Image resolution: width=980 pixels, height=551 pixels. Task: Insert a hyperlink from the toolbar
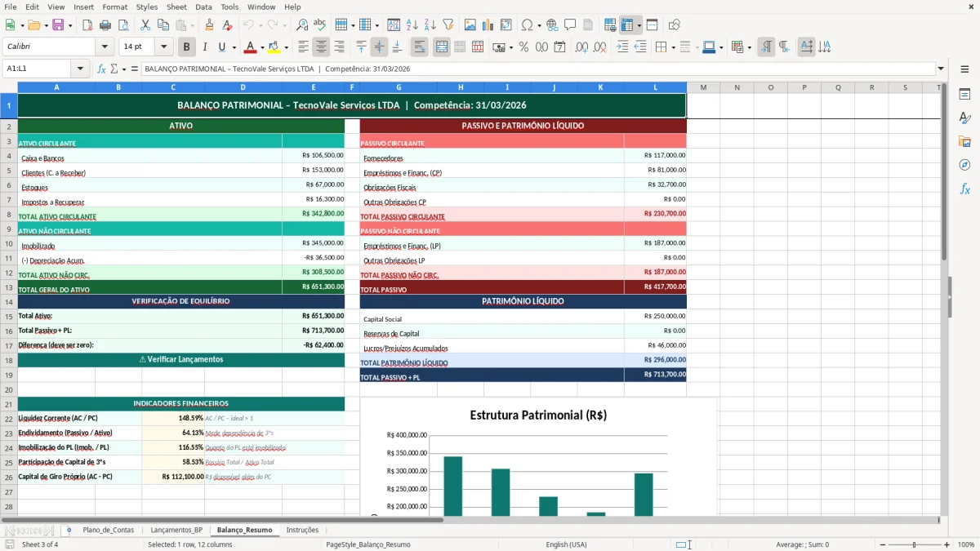(550, 24)
